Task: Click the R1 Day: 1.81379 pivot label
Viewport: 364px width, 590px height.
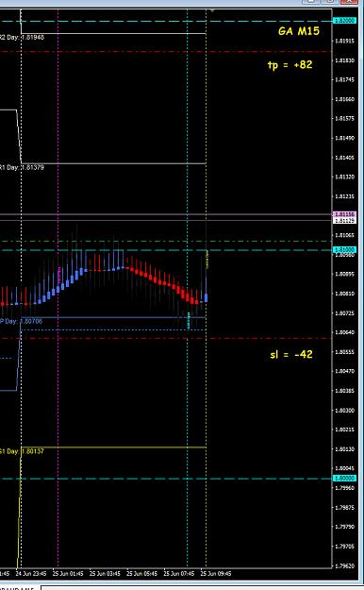Action: click(x=22, y=167)
